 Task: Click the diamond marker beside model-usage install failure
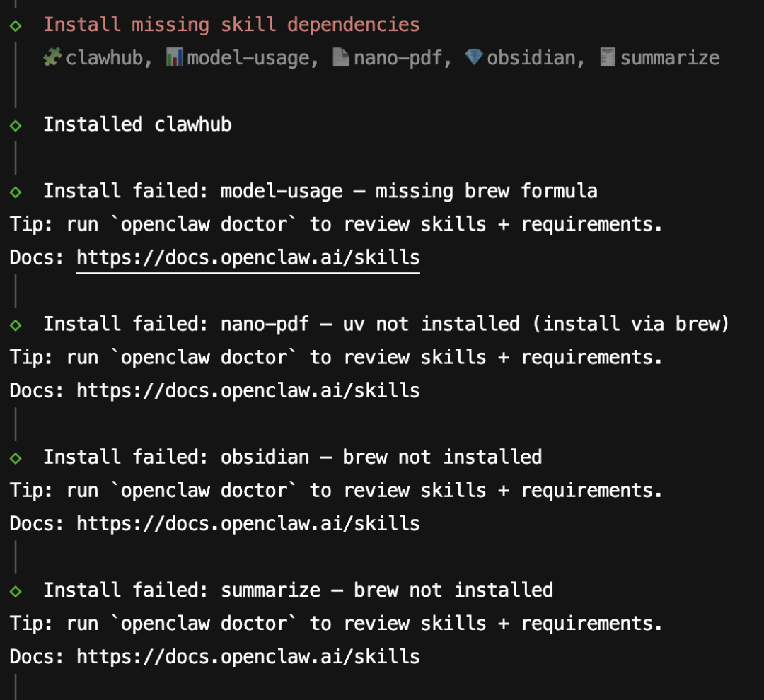[16, 192]
